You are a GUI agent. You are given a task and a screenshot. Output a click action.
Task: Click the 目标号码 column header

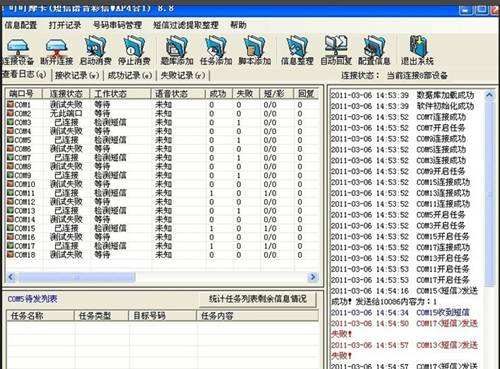pyautogui.click(x=162, y=316)
